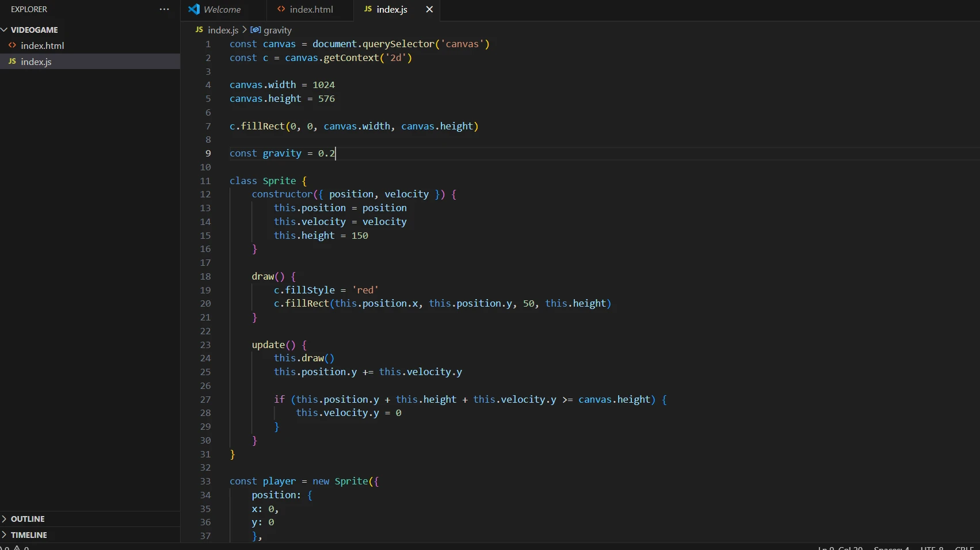Open the JavaScript file icon beside index.js tab
This screenshot has height=550, width=980.
tap(369, 9)
